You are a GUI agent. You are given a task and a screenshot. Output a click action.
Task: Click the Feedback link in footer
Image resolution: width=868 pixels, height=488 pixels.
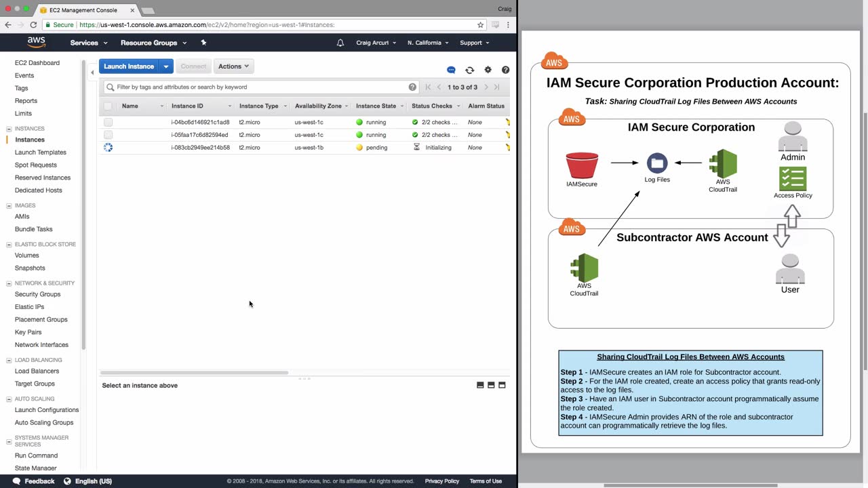point(39,481)
